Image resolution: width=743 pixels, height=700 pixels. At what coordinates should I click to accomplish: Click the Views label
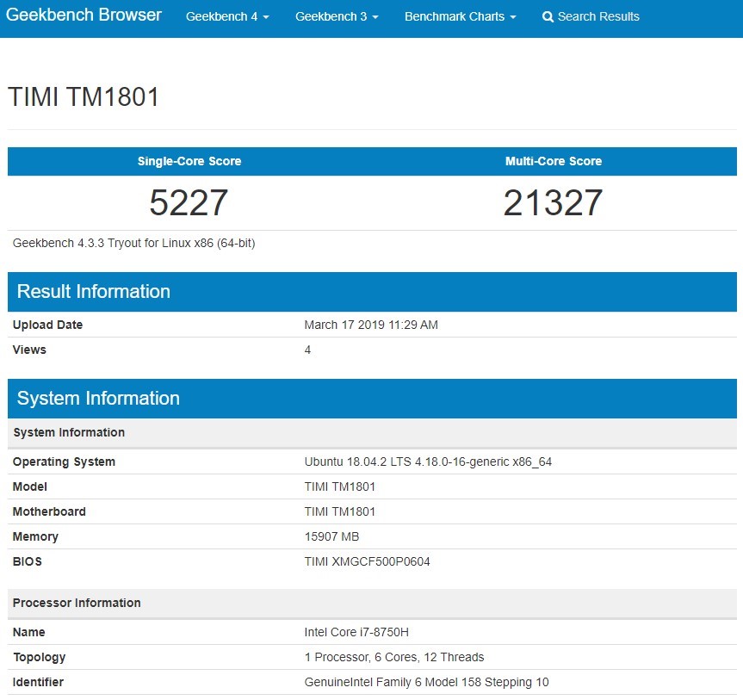(x=29, y=350)
